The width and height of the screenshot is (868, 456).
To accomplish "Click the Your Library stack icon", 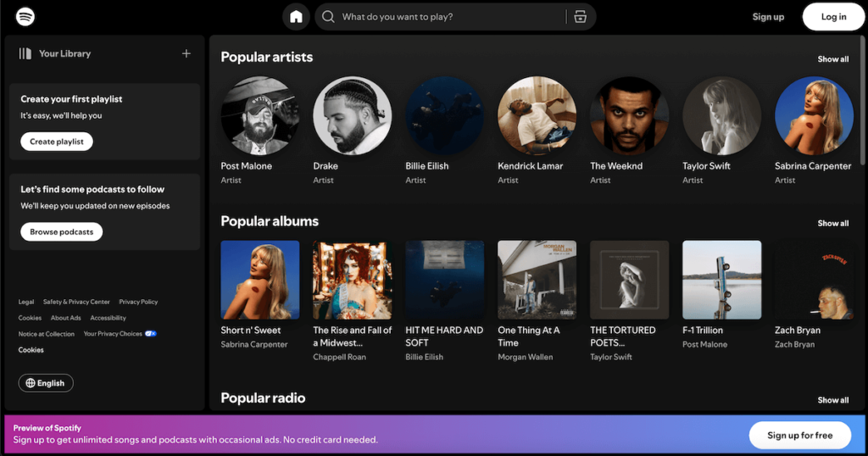I will tap(25, 53).
